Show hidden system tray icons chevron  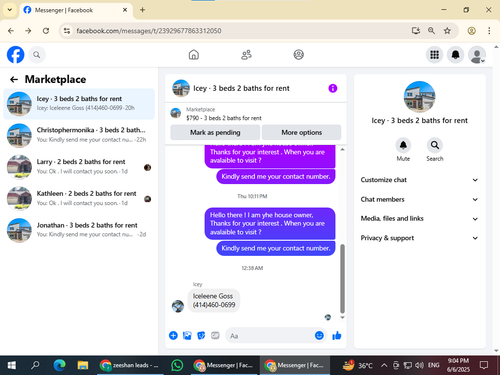pos(384,365)
